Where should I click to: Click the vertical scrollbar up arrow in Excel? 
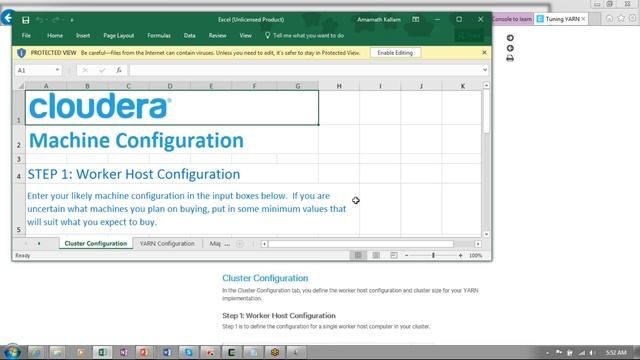click(x=486, y=86)
